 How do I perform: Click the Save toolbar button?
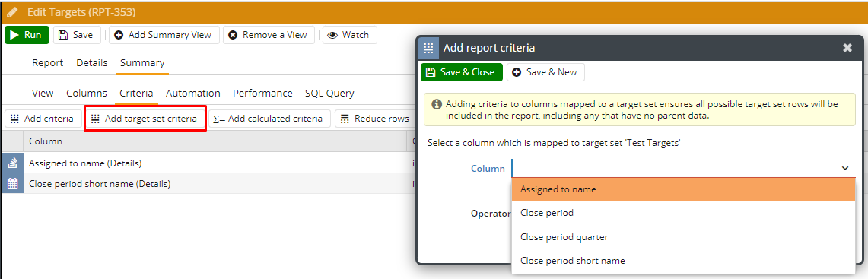click(x=76, y=35)
